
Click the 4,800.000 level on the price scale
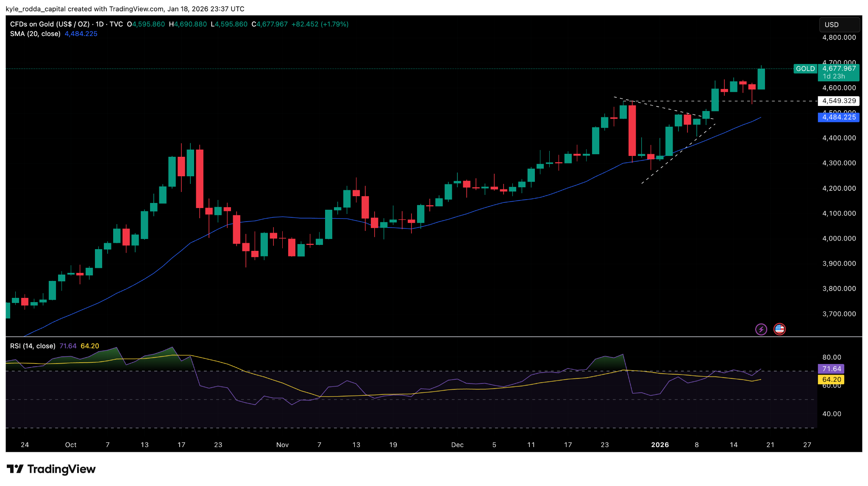click(x=839, y=37)
